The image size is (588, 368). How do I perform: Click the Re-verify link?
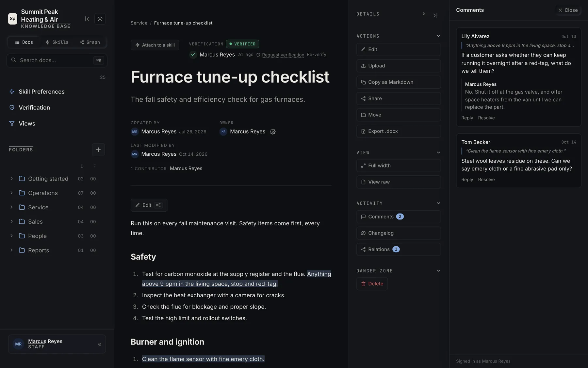tap(316, 55)
